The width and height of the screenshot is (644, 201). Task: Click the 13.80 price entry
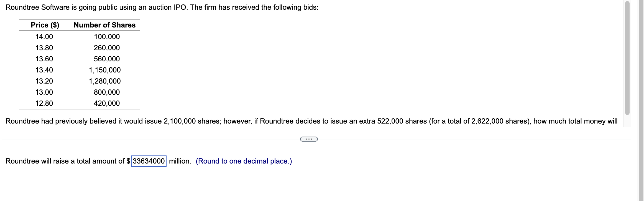tap(44, 47)
